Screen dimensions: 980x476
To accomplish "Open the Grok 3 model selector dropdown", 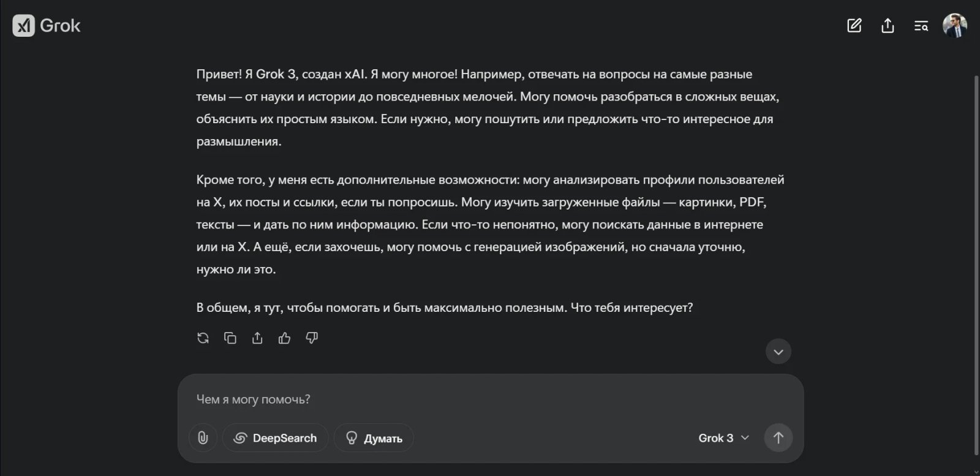I will click(724, 438).
